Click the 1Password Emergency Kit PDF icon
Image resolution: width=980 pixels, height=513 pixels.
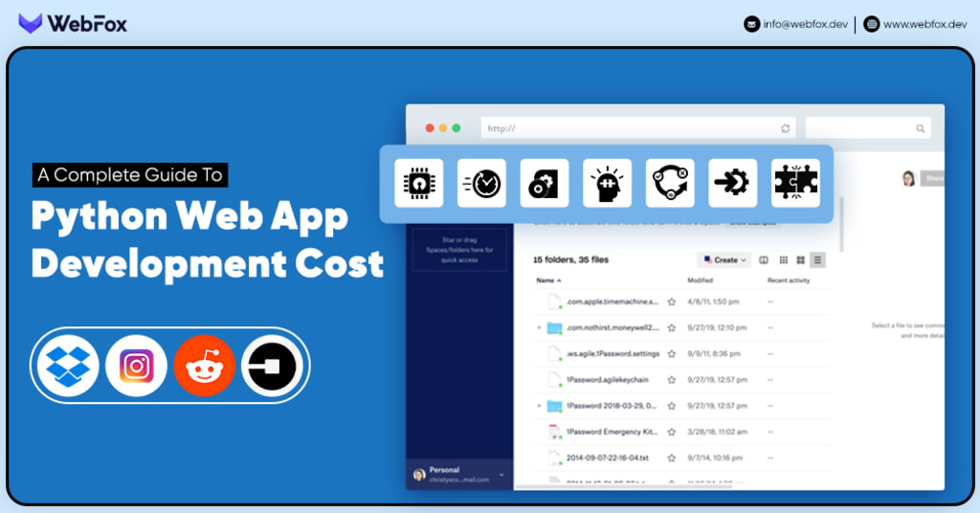tap(554, 432)
